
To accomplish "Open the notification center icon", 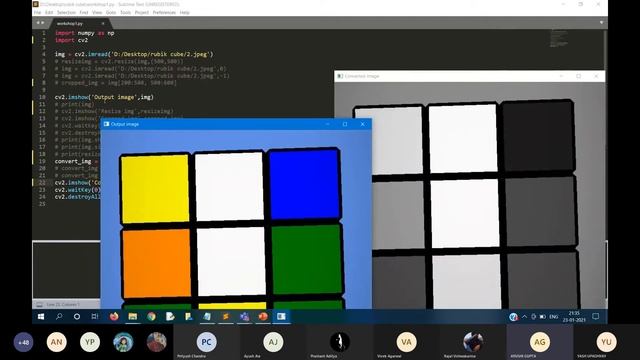I will click(x=596, y=316).
